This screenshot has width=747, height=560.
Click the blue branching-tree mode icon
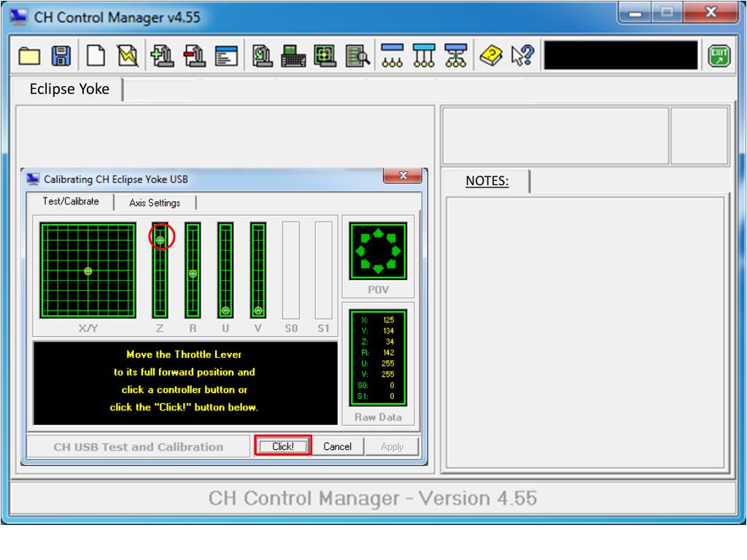click(x=456, y=55)
